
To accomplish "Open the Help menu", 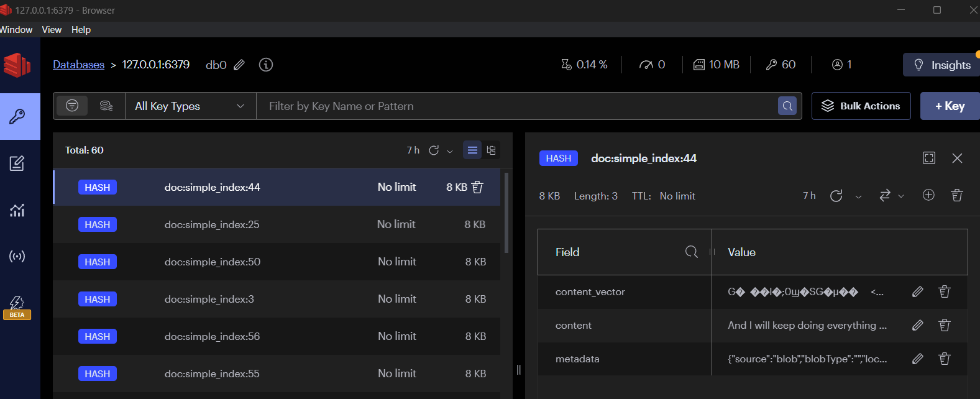I will [81, 30].
